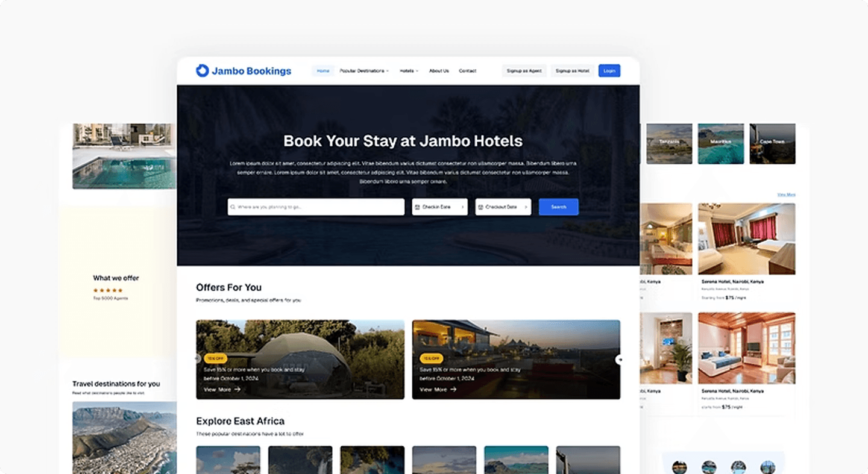The width and height of the screenshot is (868, 474).
Task: Click the chevron on the Checkout Date field
Action: (526, 207)
